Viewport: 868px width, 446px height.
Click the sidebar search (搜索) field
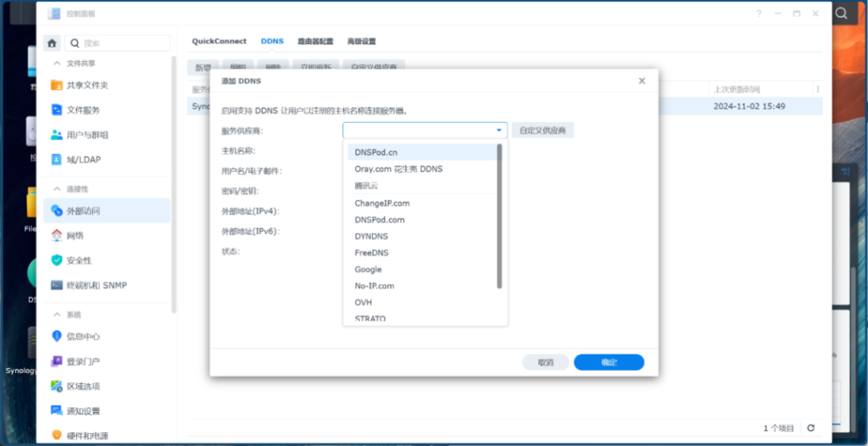[x=117, y=43]
